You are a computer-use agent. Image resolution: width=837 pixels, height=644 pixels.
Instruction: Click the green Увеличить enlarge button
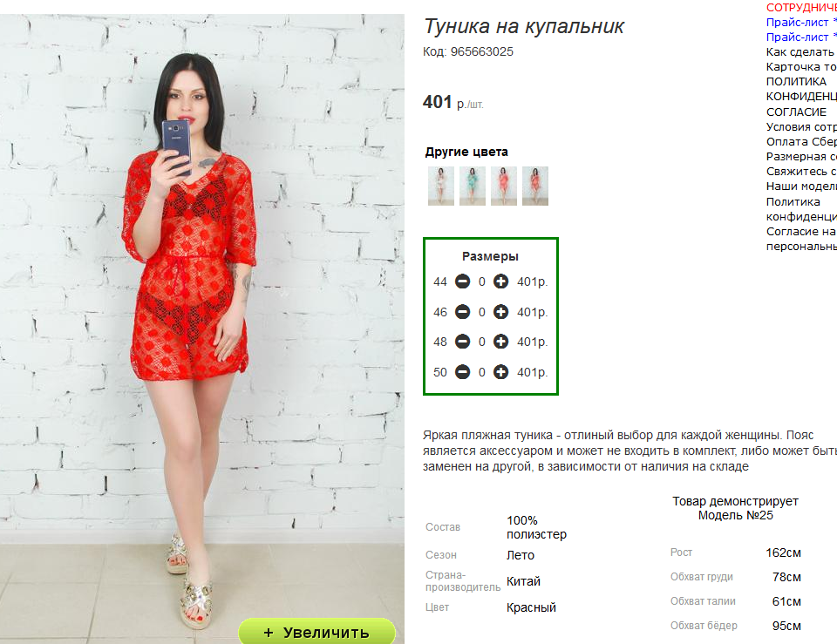pos(316,632)
